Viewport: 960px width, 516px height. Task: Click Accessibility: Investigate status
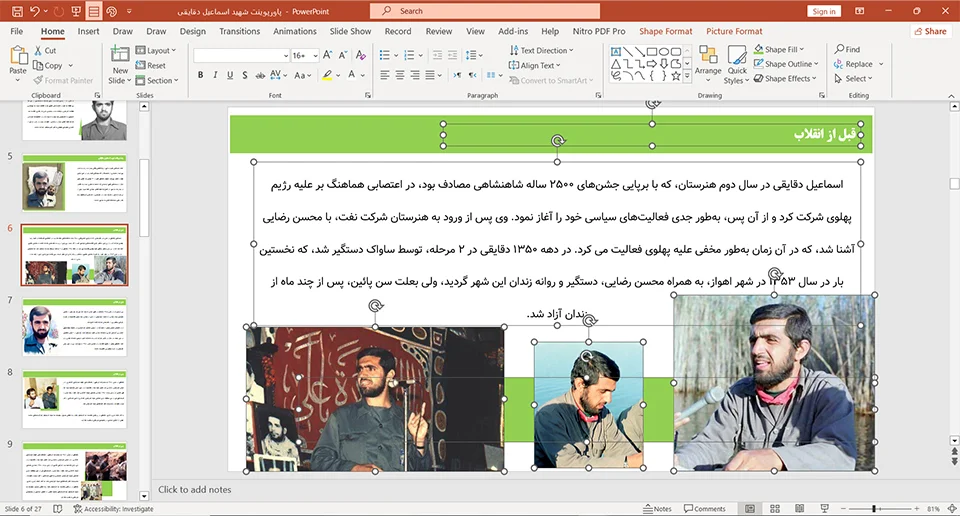coord(113,509)
